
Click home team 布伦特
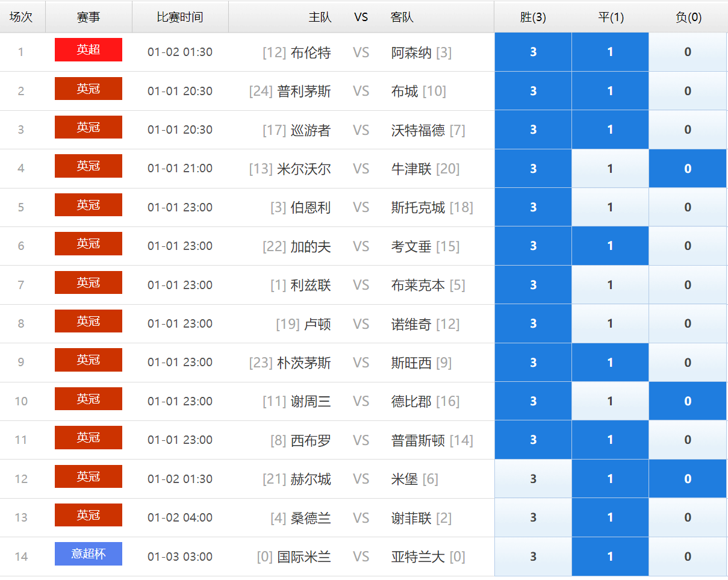(x=311, y=52)
